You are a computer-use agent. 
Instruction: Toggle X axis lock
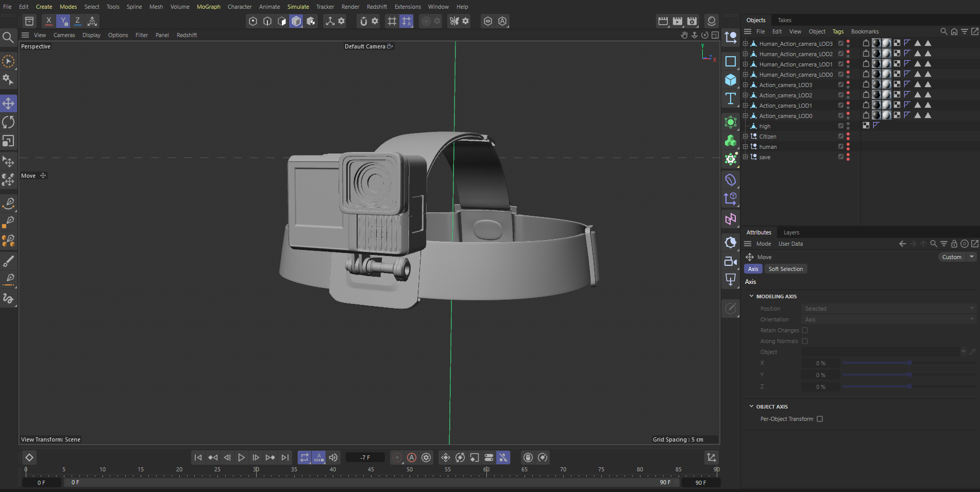[x=48, y=21]
